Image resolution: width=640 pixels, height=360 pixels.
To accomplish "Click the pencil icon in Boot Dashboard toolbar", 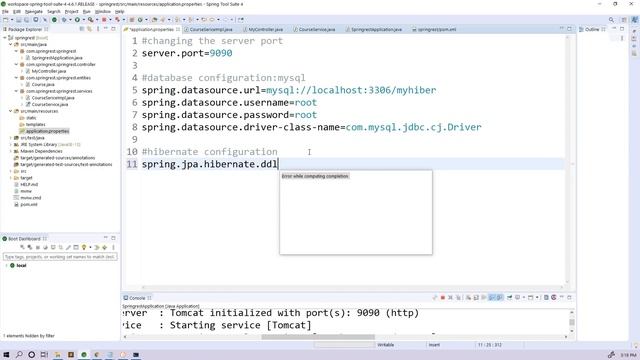I will click(x=68, y=247).
